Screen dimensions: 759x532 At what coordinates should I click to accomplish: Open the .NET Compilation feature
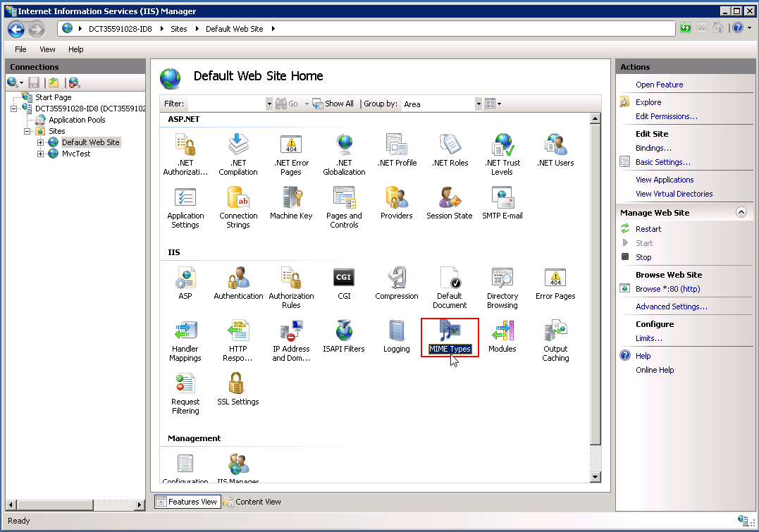[x=238, y=154]
